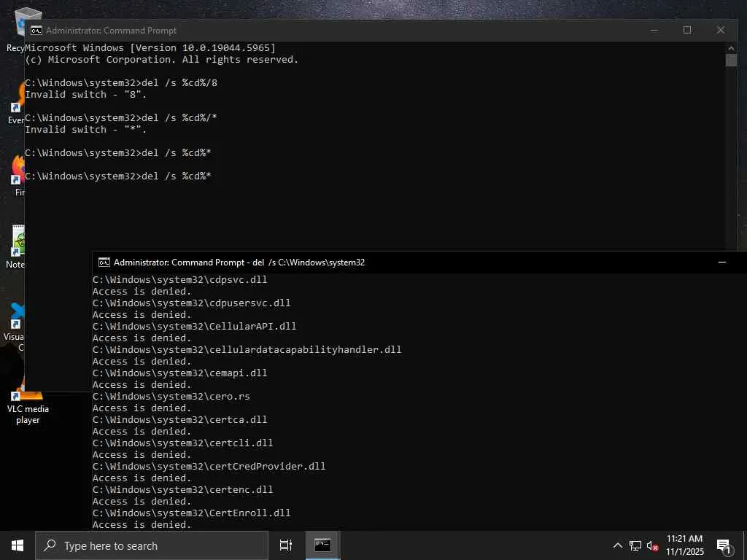747x560 pixels.
Task: Minimize the front del /s Command Prompt window
Action: point(721,262)
